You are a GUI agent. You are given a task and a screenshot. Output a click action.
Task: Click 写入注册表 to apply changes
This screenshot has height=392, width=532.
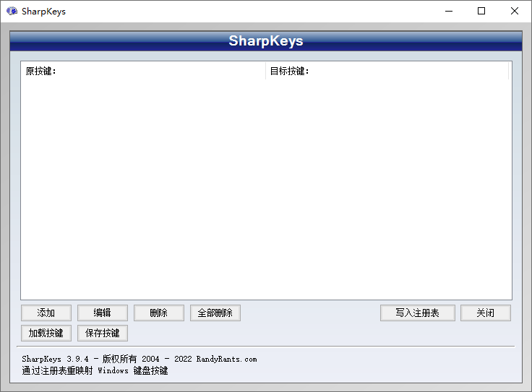[417, 313]
